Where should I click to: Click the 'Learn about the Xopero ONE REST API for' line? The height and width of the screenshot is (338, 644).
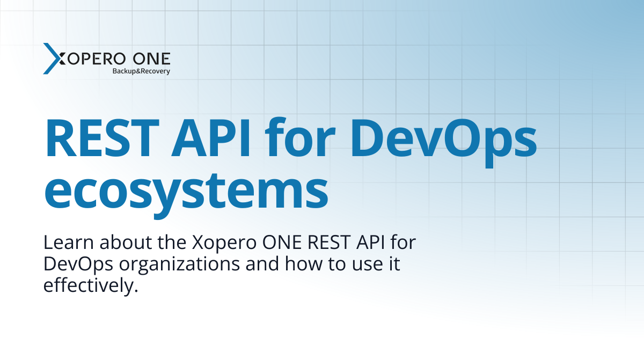point(230,243)
